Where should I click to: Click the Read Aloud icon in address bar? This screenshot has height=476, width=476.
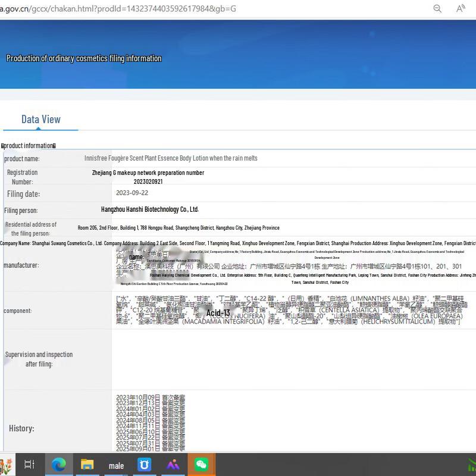click(461, 8)
